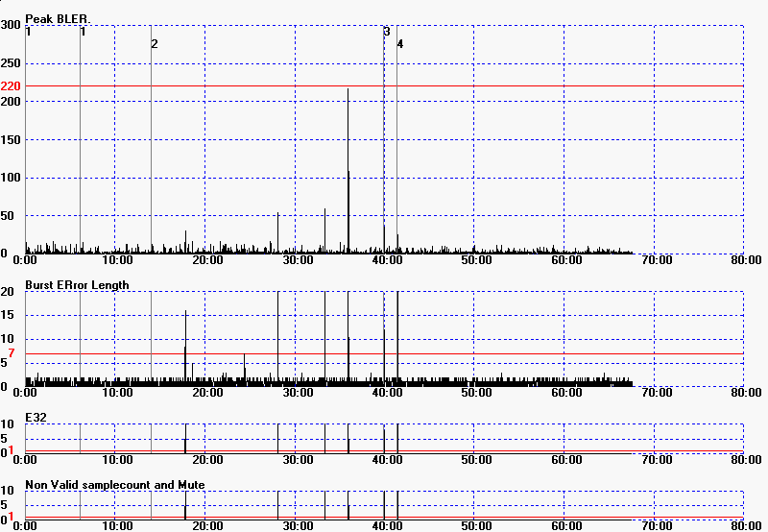Click the Peak BLER spike near 28:00
The width and height of the screenshot is (768, 532).
277,230
